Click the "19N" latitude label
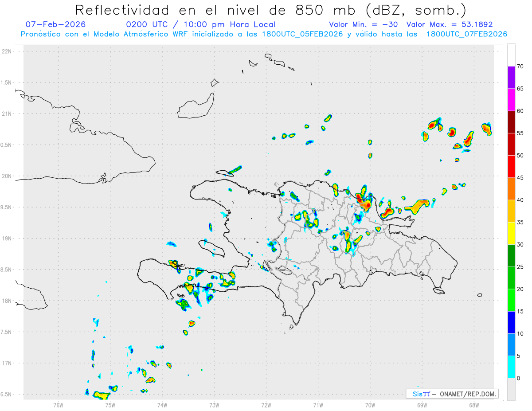Image resolution: width=532 pixels, height=411 pixels. coord(8,239)
